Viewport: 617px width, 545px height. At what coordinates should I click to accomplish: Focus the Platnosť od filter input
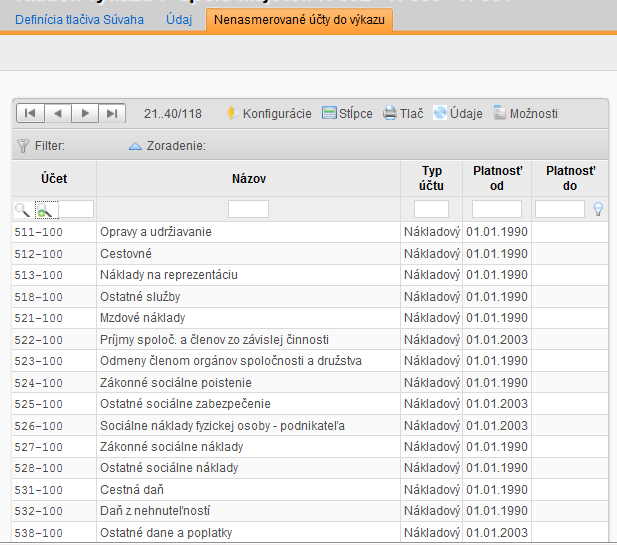point(497,209)
